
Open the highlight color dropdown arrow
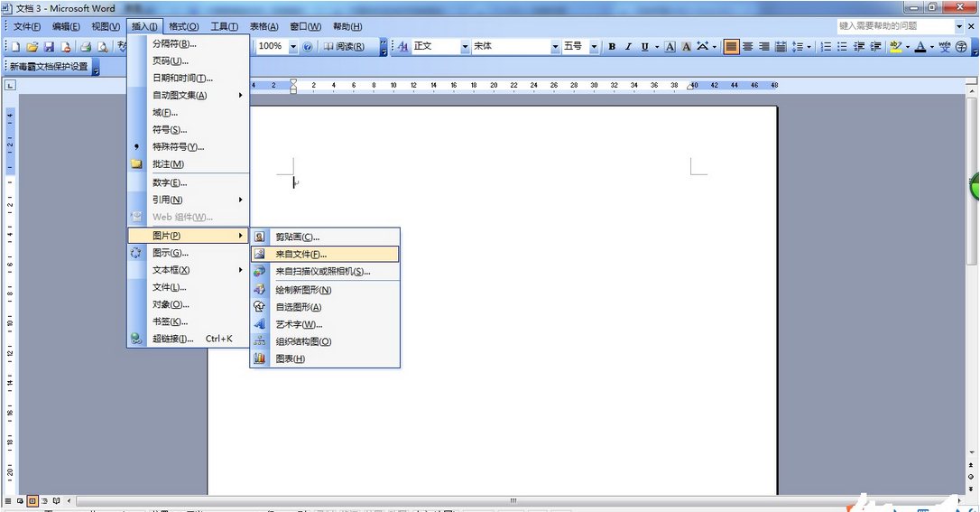point(908,47)
